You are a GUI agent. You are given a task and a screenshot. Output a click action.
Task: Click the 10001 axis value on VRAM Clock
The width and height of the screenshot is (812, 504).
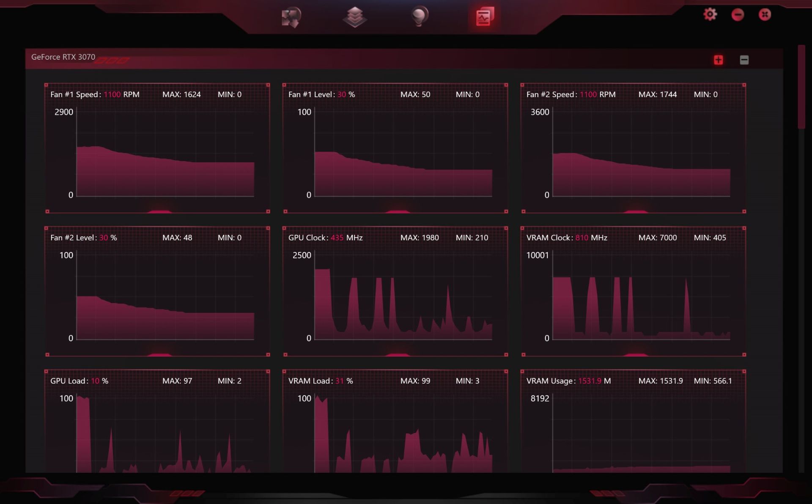pos(538,256)
